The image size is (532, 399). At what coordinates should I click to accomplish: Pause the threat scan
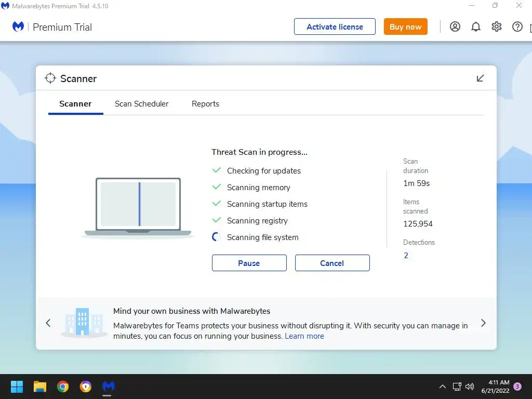point(249,263)
